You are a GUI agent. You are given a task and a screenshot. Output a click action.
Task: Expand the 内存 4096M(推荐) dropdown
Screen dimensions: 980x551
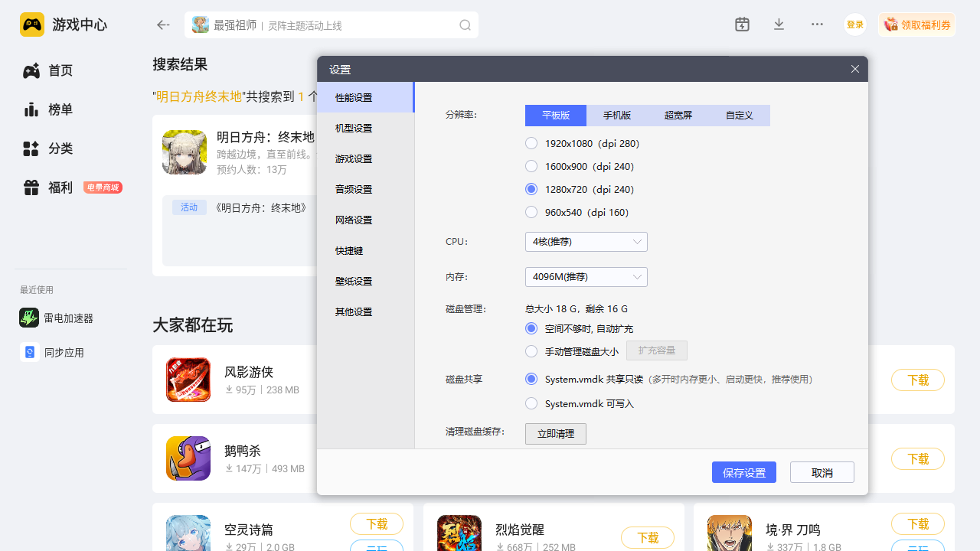[x=586, y=277]
